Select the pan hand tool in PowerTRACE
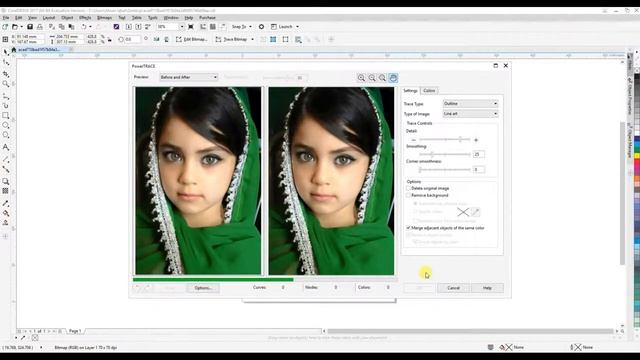The height and width of the screenshot is (360, 640). click(393, 78)
